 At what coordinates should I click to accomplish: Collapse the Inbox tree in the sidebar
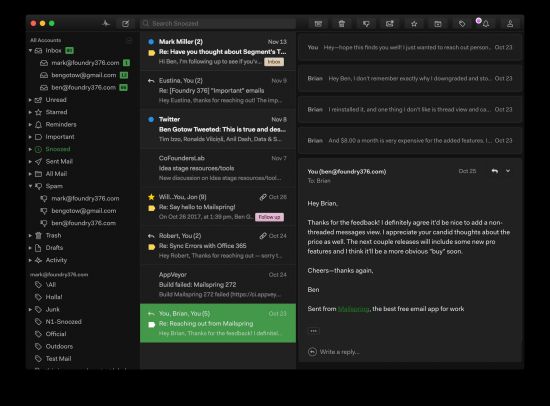(x=31, y=51)
